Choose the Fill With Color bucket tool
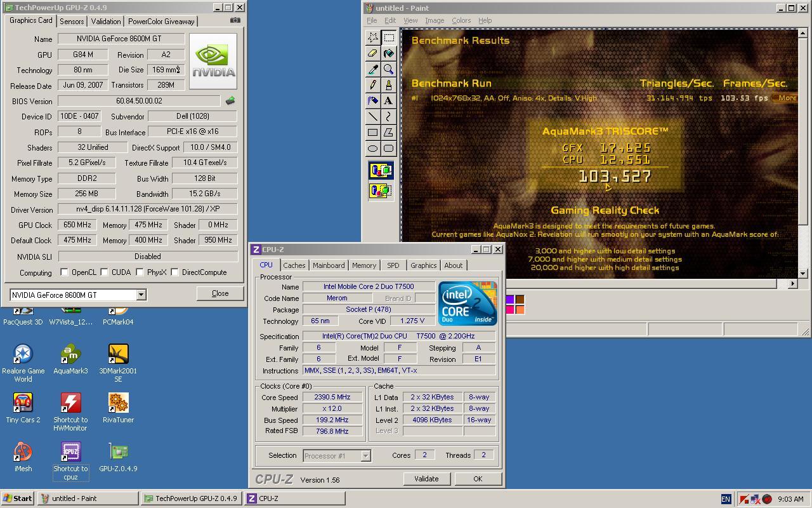Image resolution: width=812 pixels, height=508 pixels. [x=388, y=53]
